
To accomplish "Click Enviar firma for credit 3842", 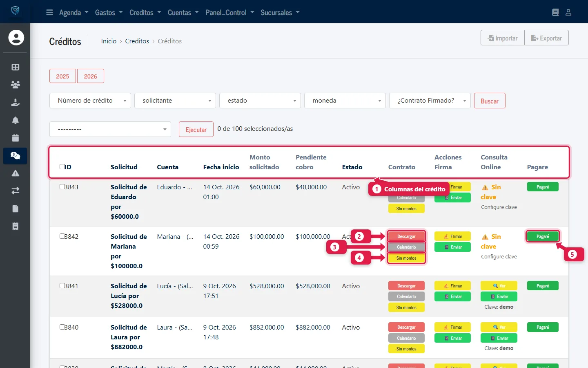I will [x=452, y=247].
